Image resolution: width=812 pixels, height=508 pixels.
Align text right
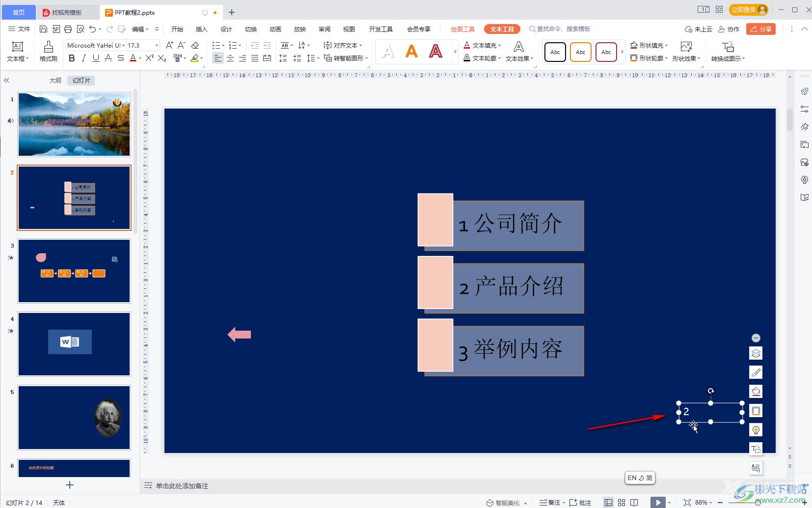point(243,58)
